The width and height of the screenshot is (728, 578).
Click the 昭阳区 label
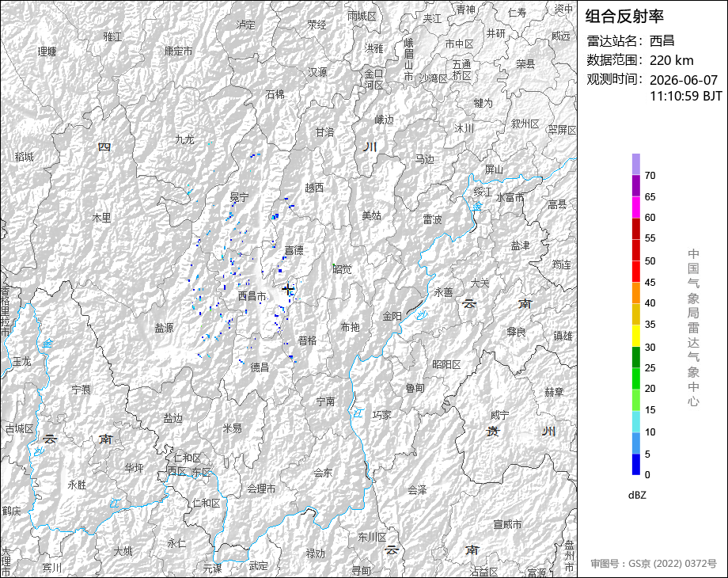(x=446, y=365)
